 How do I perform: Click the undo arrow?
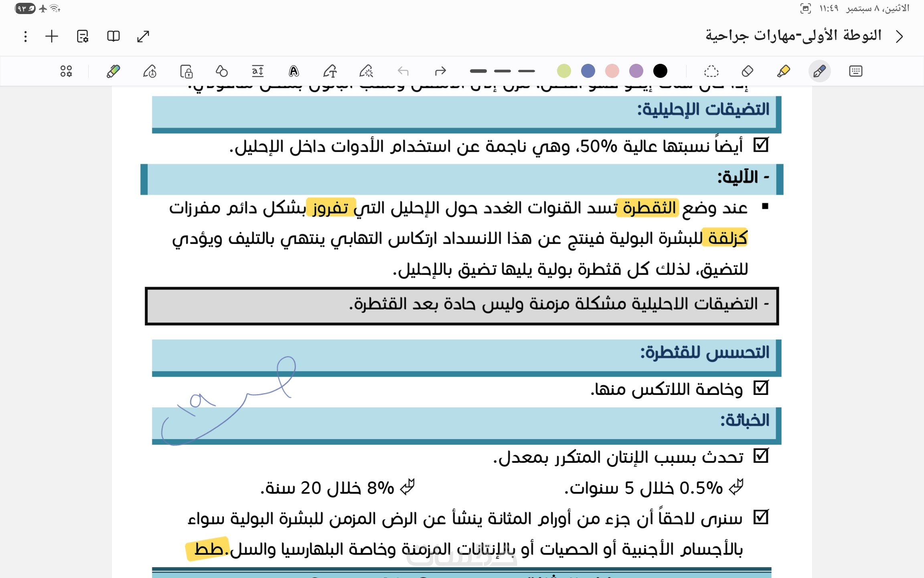[x=403, y=71]
